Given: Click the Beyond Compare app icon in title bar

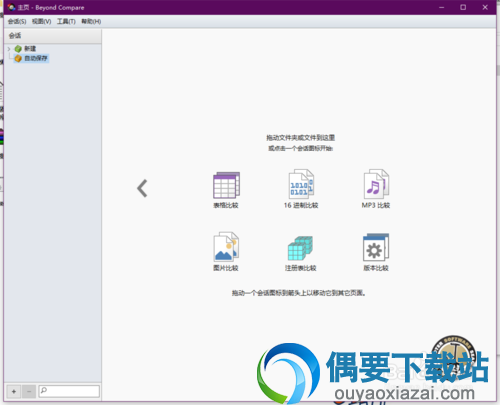Looking at the screenshot, I should (11, 7).
